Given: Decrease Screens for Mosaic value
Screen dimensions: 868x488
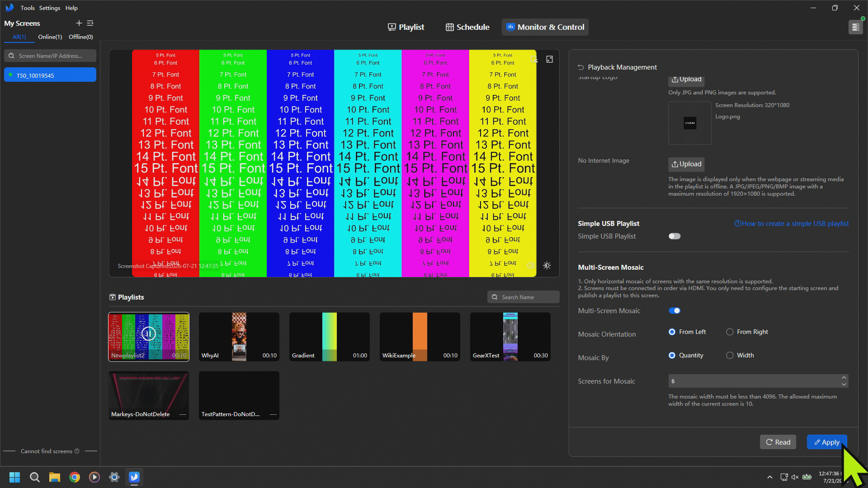Looking at the screenshot, I should pos(844,385).
